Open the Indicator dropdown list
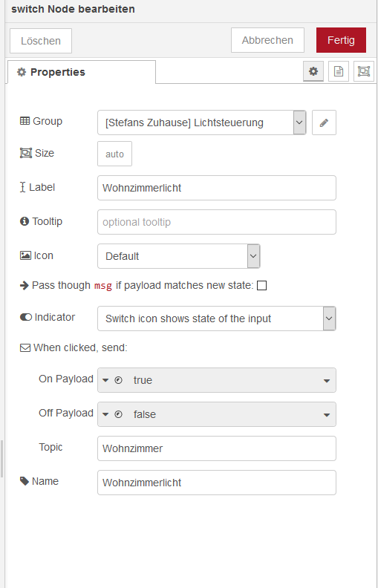The image size is (378, 588). click(217, 318)
